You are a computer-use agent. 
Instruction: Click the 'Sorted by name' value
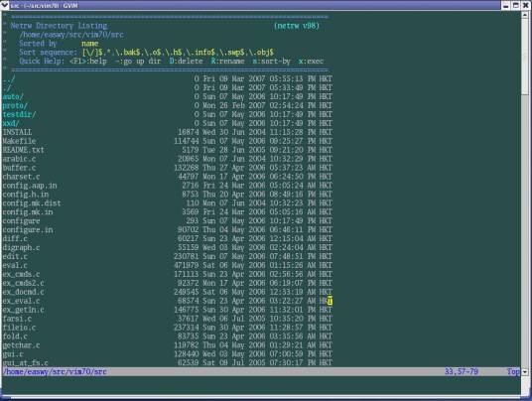tap(90, 44)
